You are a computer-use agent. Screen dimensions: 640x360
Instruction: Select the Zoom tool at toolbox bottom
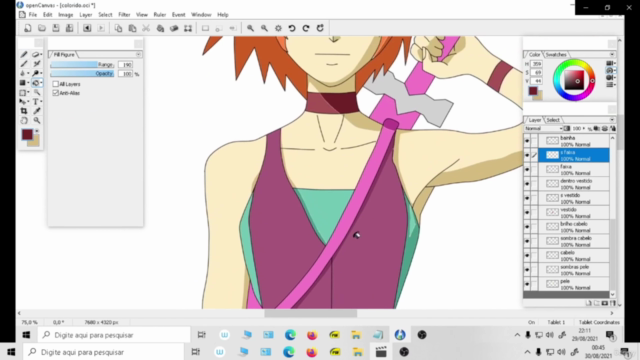[x=37, y=120]
